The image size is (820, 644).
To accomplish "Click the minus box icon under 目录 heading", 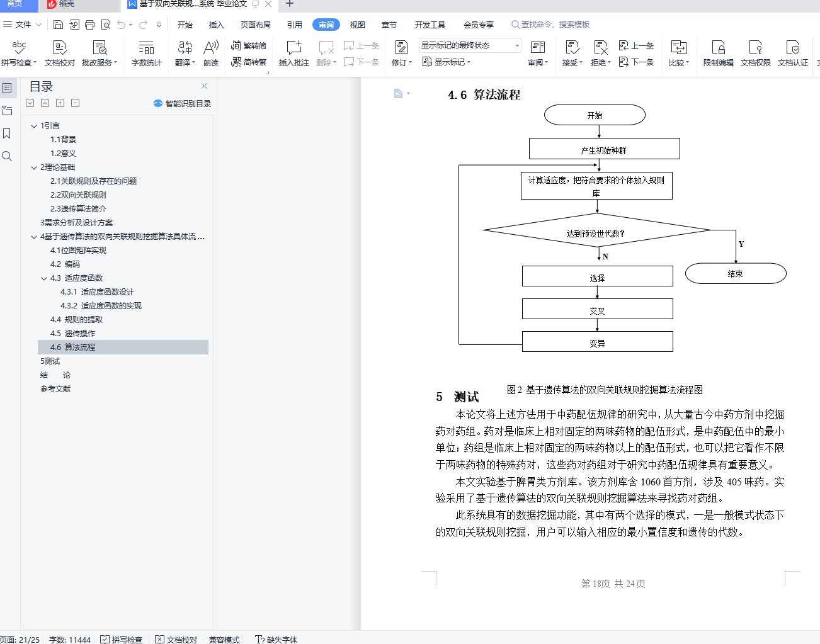I will 76,103.
